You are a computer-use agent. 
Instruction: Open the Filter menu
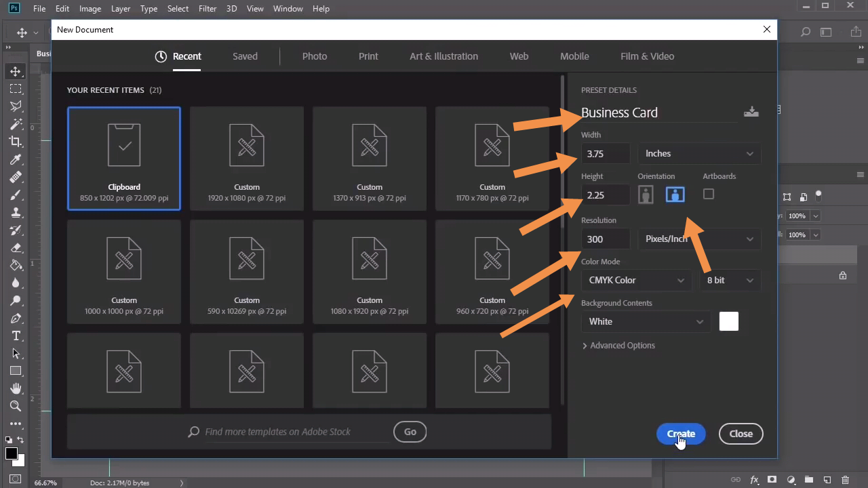pos(208,9)
